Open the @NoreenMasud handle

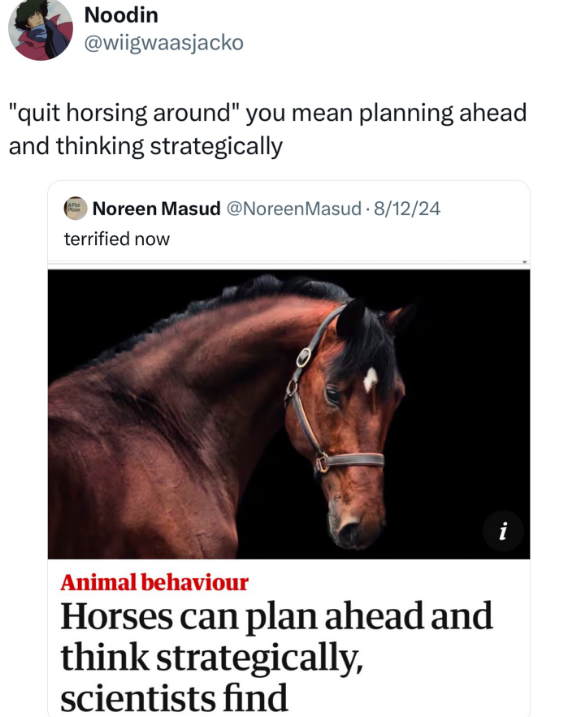(294, 209)
